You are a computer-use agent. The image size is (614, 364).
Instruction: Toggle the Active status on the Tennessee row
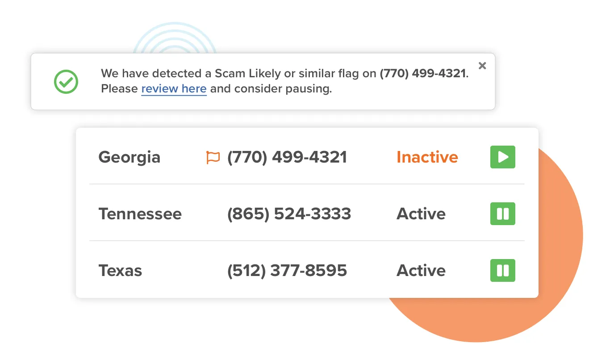click(x=502, y=214)
